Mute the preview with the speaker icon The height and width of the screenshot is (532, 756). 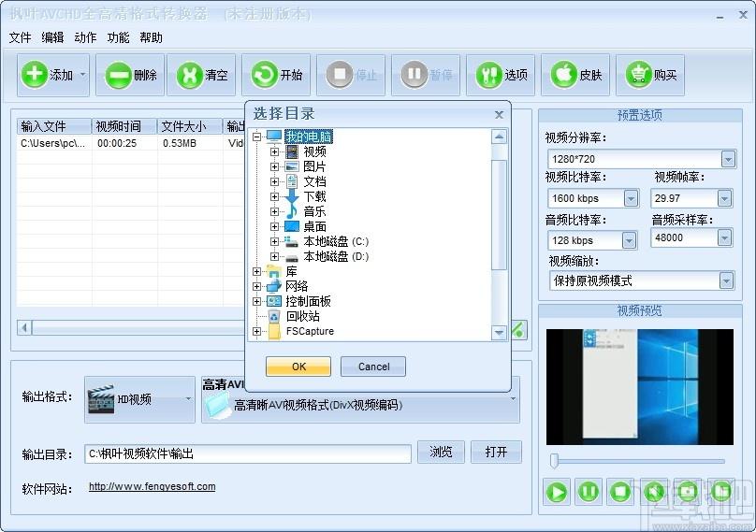tap(654, 492)
